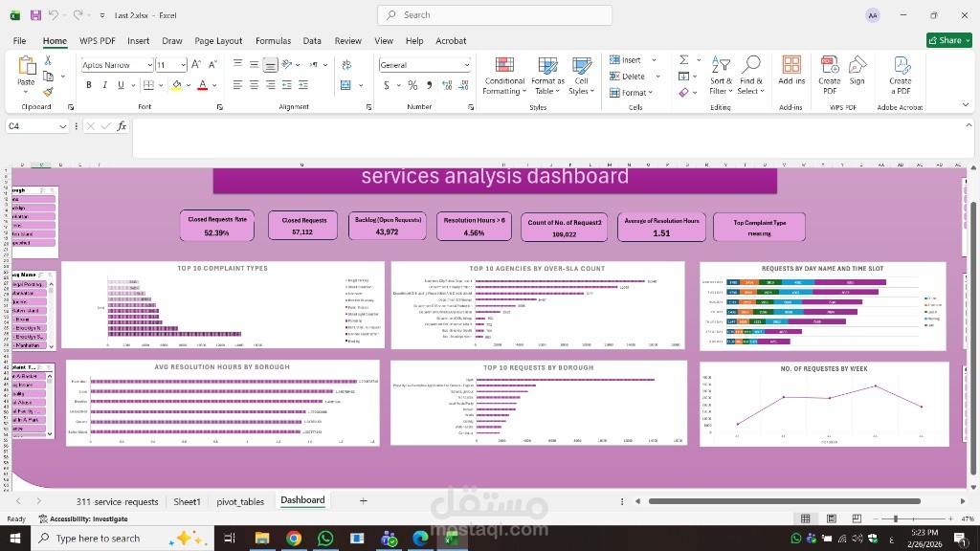The height and width of the screenshot is (551, 980).
Task: Expand the General number format dropdown
Action: click(466, 64)
